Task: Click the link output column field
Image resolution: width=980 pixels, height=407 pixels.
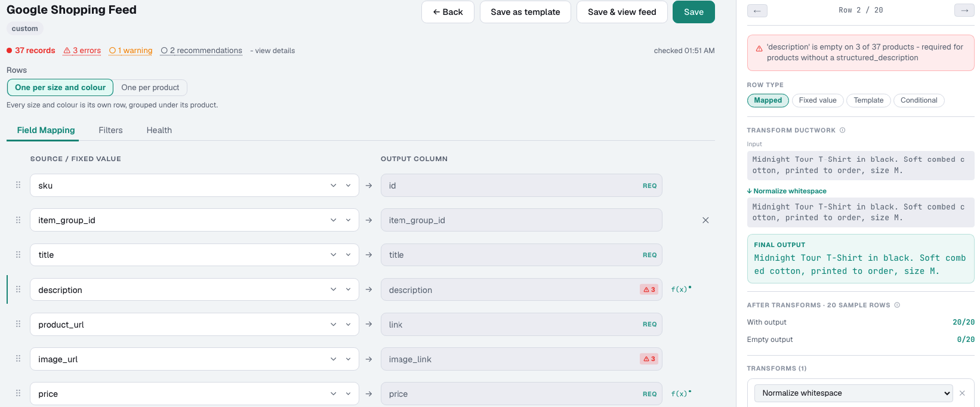Action: [x=521, y=324]
